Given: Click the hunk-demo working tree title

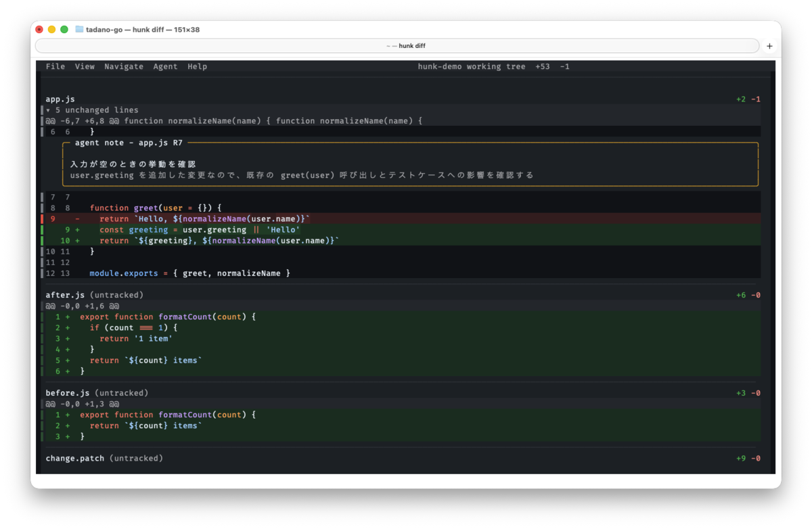Looking at the screenshot, I should tap(472, 66).
